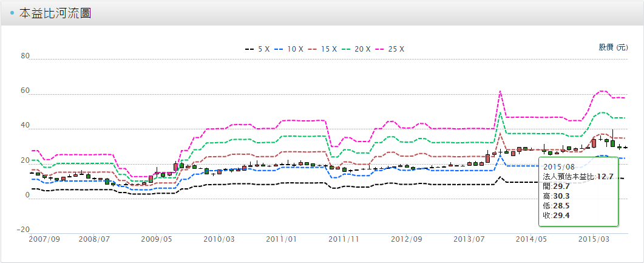
Task: Click the -20 value on the y-axis
Action: point(24,230)
